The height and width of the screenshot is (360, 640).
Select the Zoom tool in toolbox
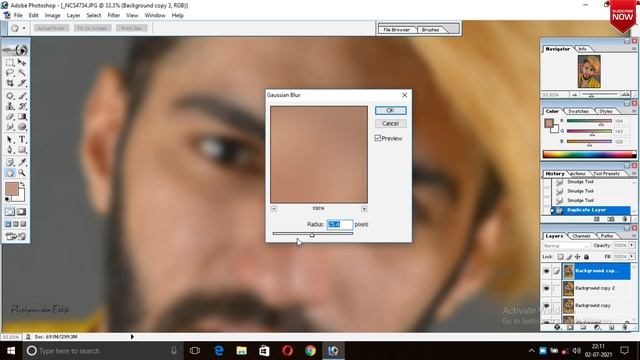coord(22,173)
